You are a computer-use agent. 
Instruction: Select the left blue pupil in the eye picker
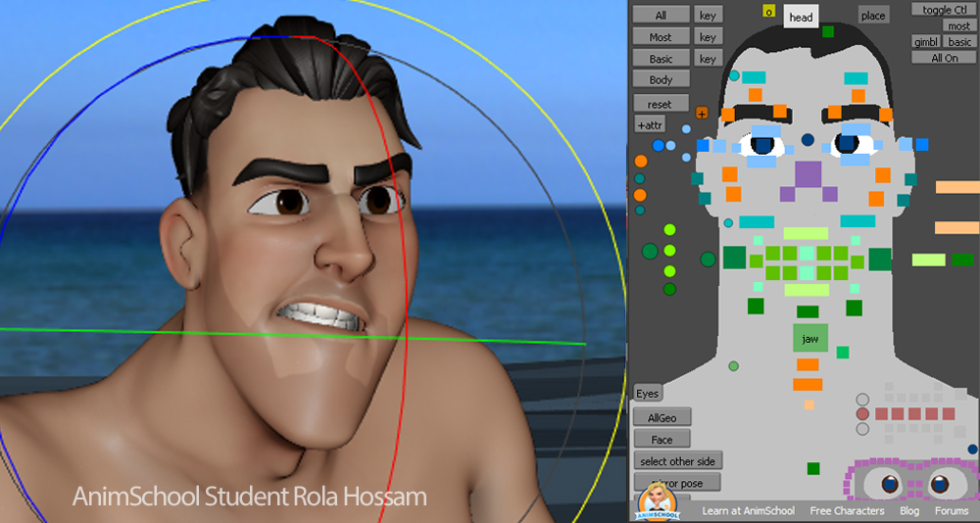pos(890,484)
